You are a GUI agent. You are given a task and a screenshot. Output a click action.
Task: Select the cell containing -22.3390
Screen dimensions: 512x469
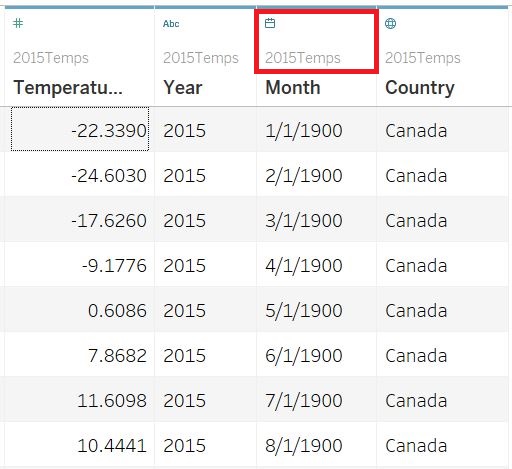click(x=80, y=129)
